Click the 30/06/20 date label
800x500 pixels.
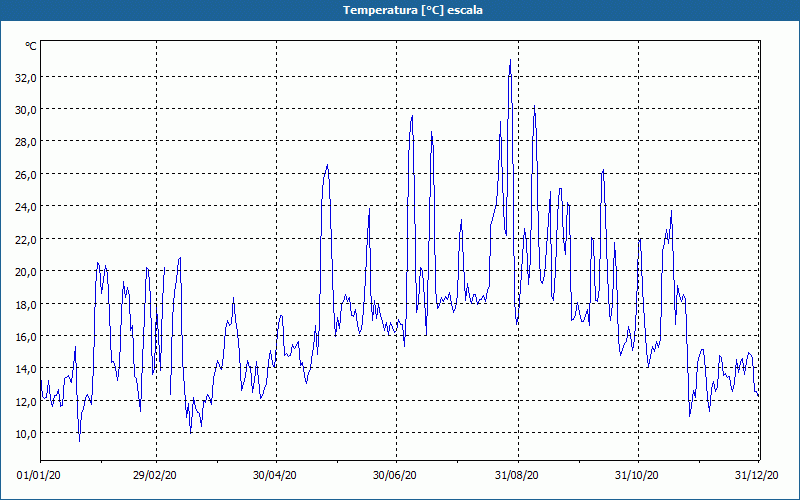(394, 475)
